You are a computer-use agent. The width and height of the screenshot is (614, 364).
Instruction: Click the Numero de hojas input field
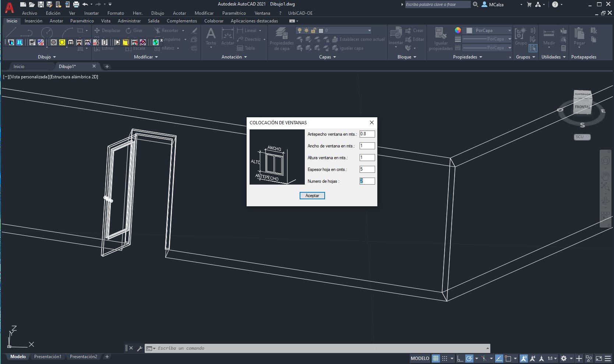(367, 181)
